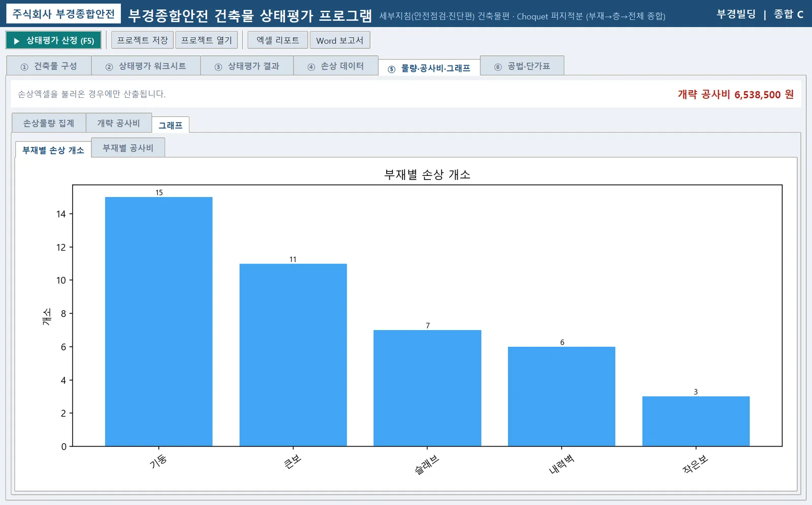Run 상태평가 산정 (F5) button
The width and height of the screenshot is (812, 505).
tap(53, 41)
